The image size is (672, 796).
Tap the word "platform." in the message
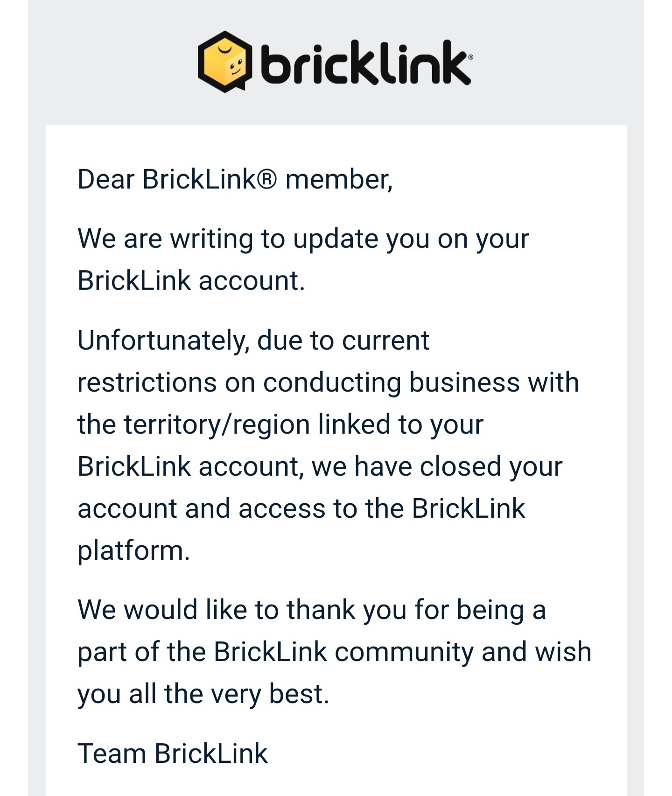[134, 551]
